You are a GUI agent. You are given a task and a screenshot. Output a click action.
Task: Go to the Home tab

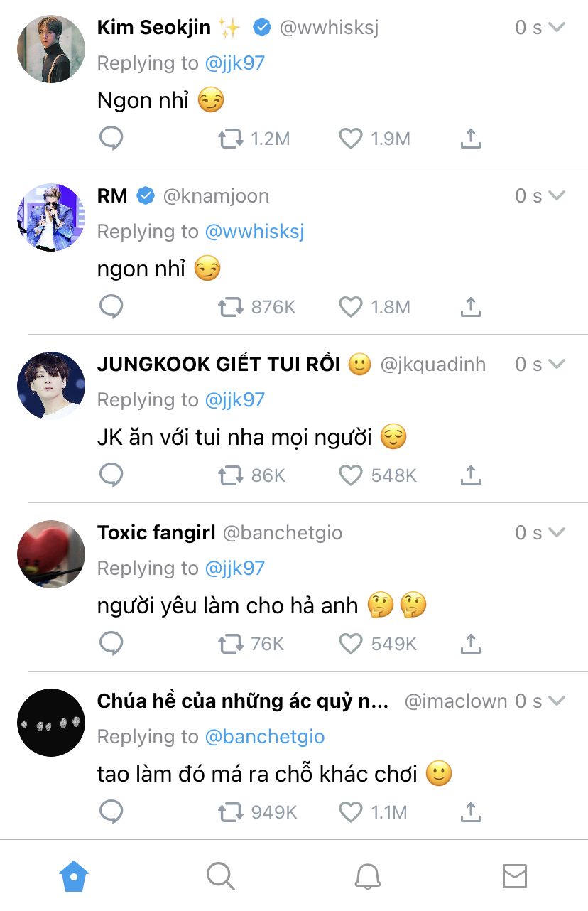(x=73, y=876)
